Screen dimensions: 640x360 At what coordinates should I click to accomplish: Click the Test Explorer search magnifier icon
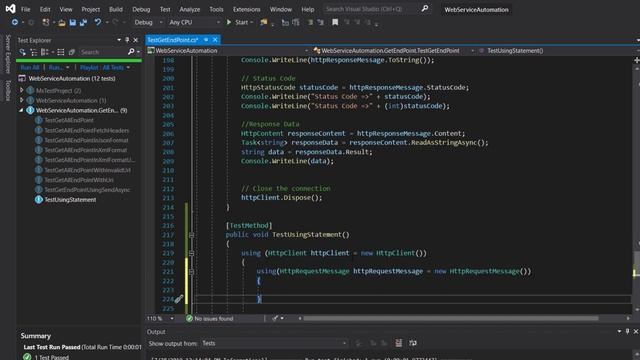coord(131,52)
